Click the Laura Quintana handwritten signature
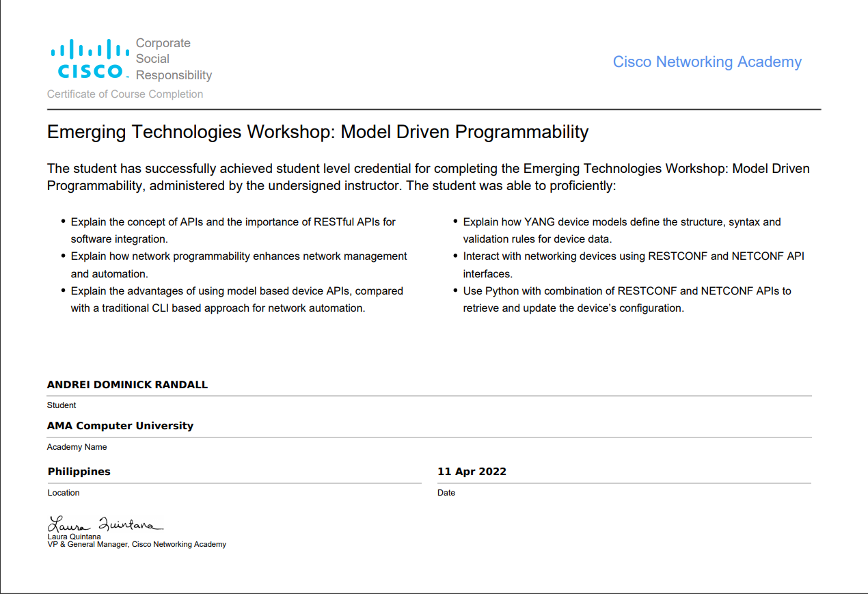The height and width of the screenshot is (594, 868). pos(105,524)
